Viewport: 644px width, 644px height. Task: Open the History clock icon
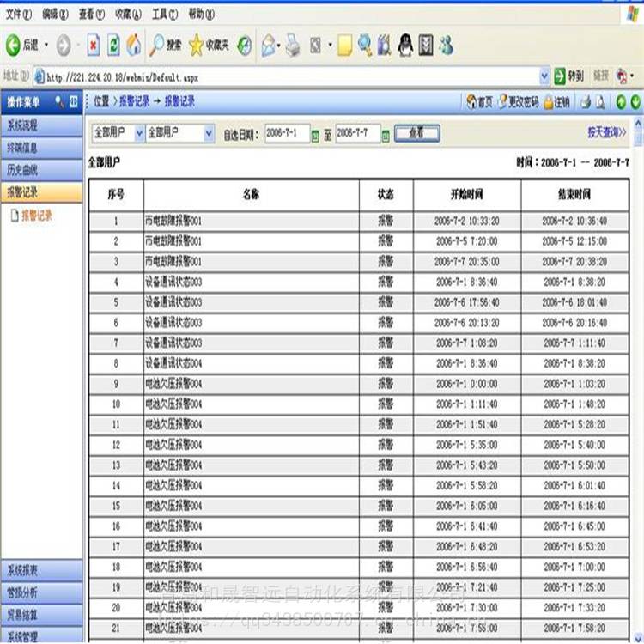tap(245, 46)
